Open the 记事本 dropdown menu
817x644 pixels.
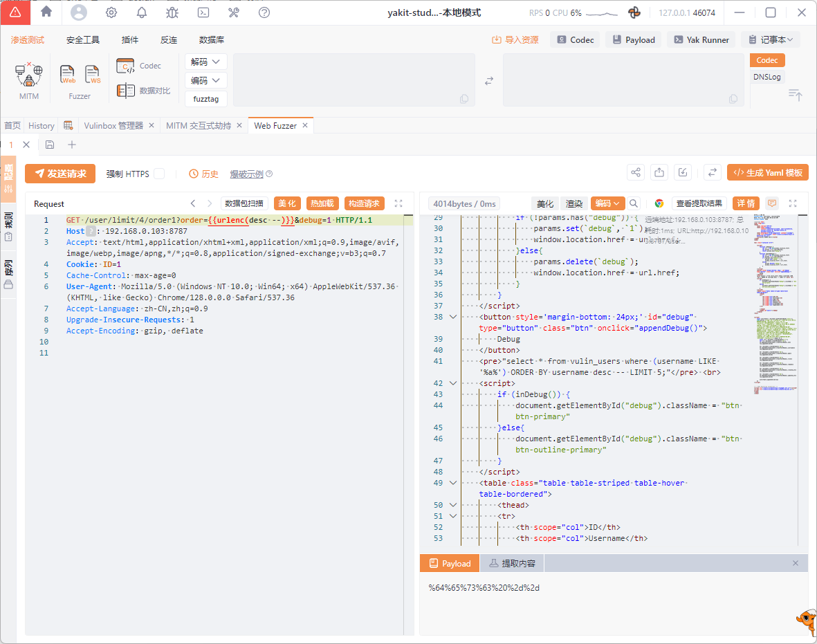point(770,40)
